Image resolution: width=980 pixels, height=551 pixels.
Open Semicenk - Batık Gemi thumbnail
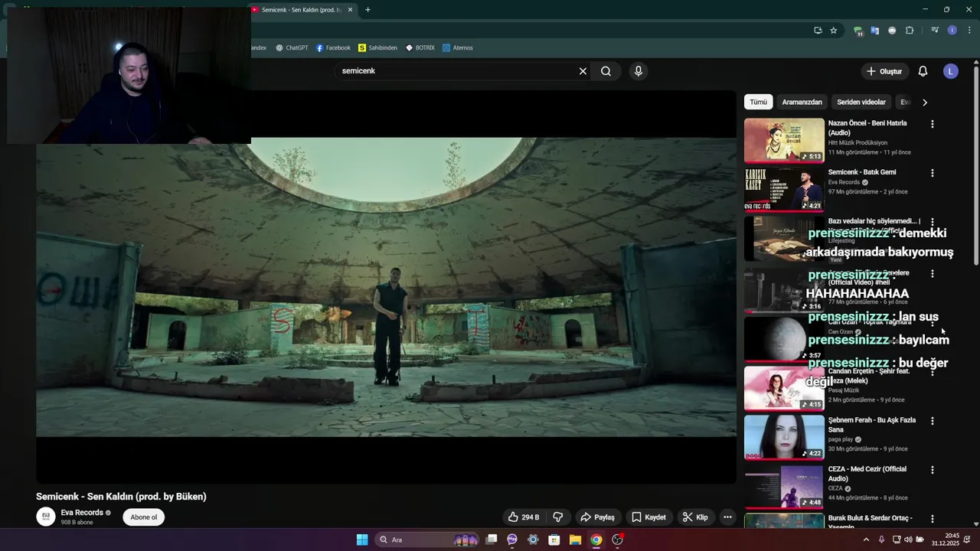pos(784,190)
